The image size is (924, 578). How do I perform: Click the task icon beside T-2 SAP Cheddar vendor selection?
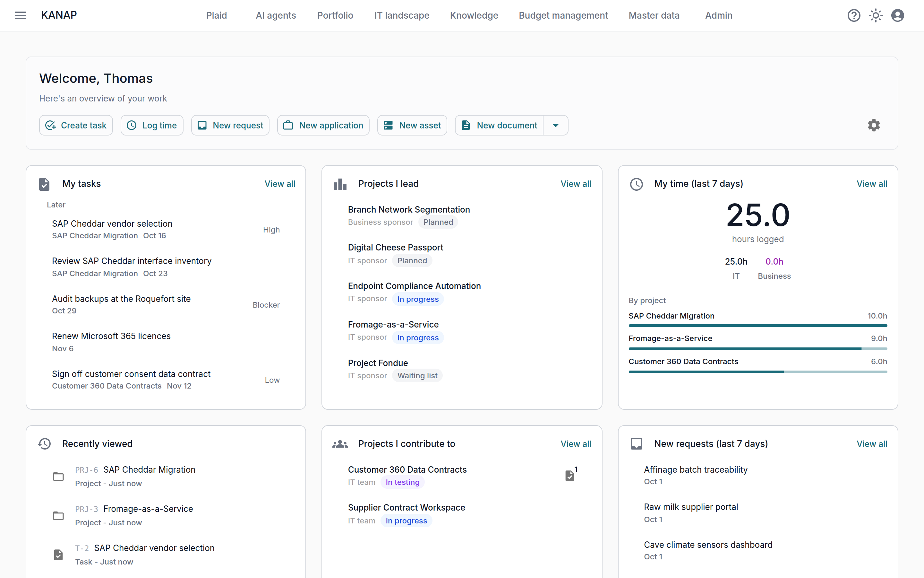(x=58, y=555)
